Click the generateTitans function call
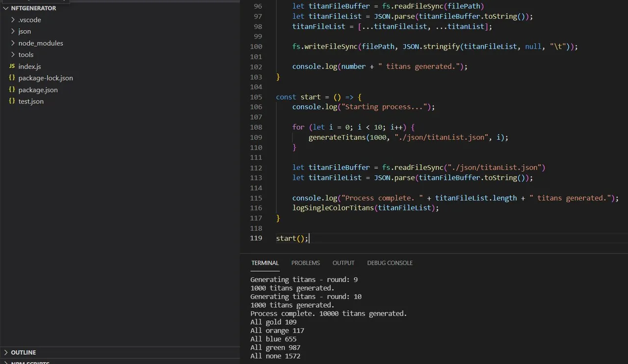The height and width of the screenshot is (364, 628). tap(337, 137)
